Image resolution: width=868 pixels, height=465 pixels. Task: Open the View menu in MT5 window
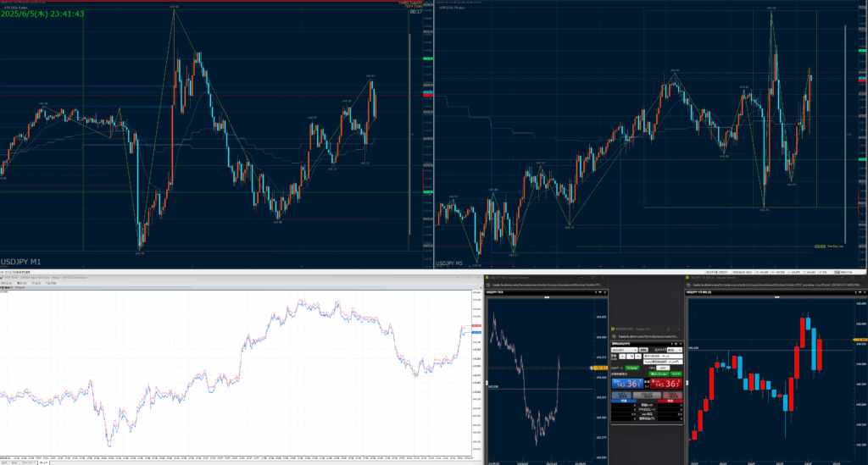(x=22, y=283)
